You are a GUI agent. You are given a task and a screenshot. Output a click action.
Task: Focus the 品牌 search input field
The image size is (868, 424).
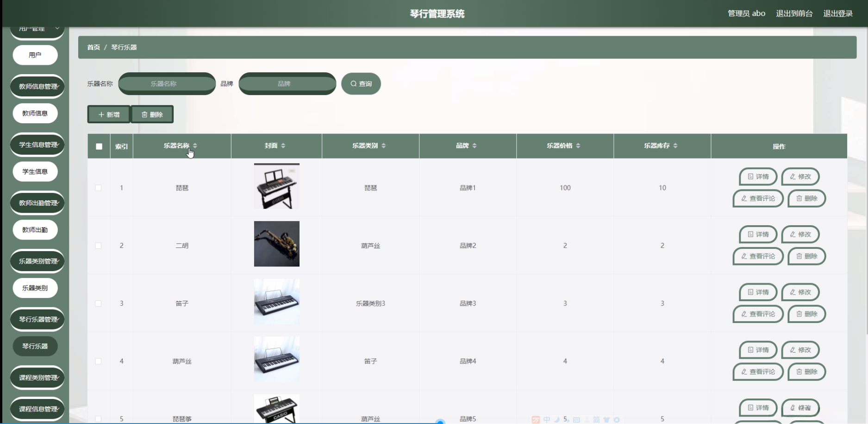[x=287, y=84]
